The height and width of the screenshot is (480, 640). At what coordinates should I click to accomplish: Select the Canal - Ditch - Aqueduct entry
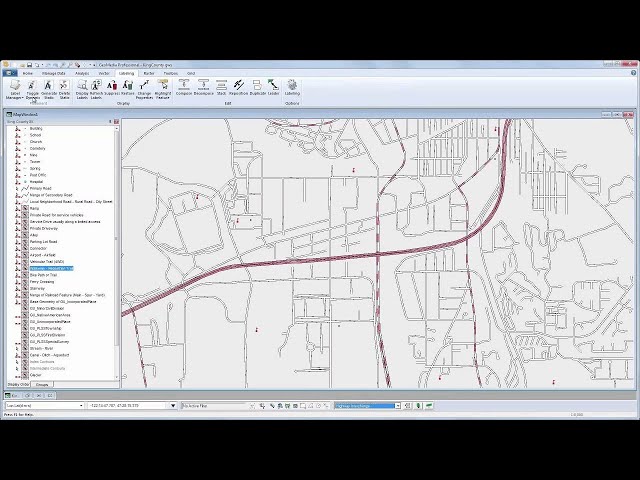click(x=49, y=355)
